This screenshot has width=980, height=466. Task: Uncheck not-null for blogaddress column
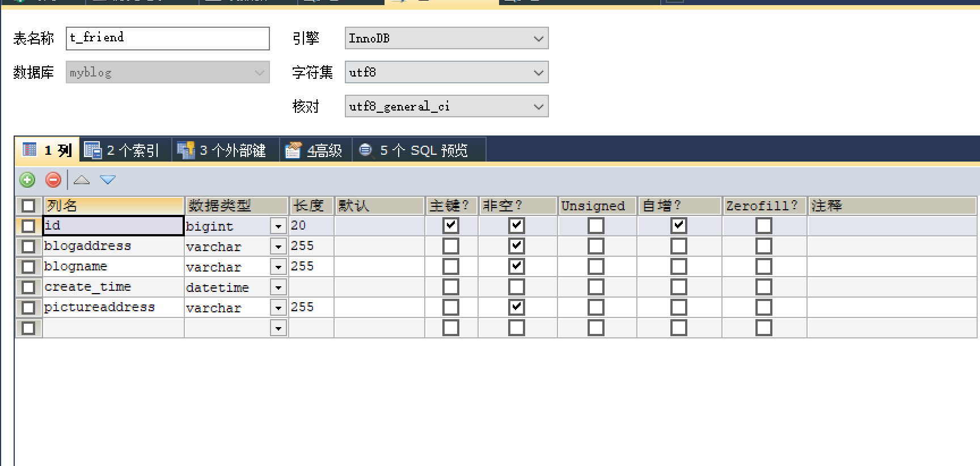[x=517, y=246]
